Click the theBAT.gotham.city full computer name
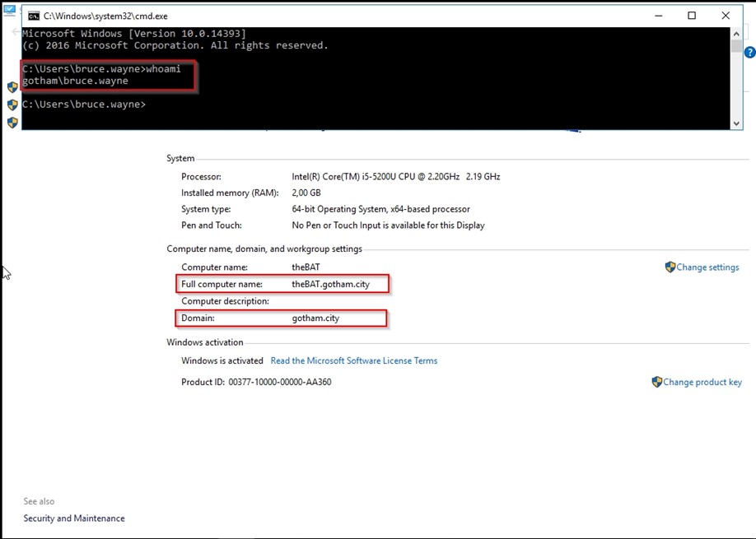Viewport: 756px width, 539px height. coord(331,284)
